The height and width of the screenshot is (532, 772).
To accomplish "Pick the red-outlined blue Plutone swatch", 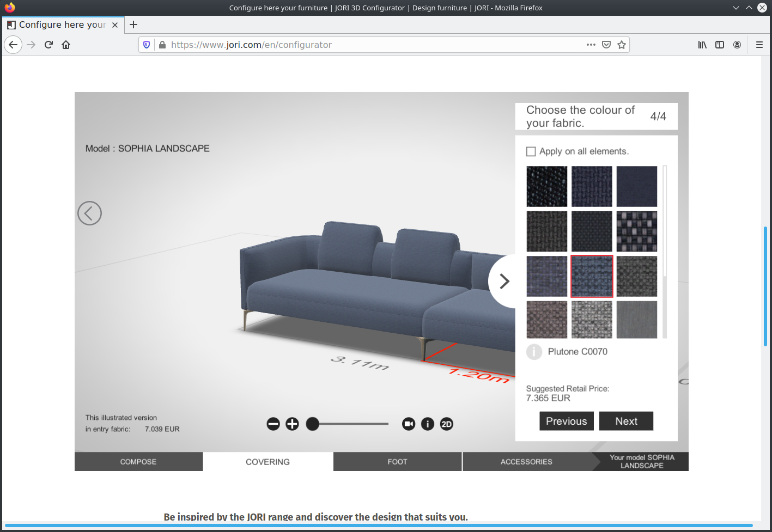I will pyautogui.click(x=592, y=276).
